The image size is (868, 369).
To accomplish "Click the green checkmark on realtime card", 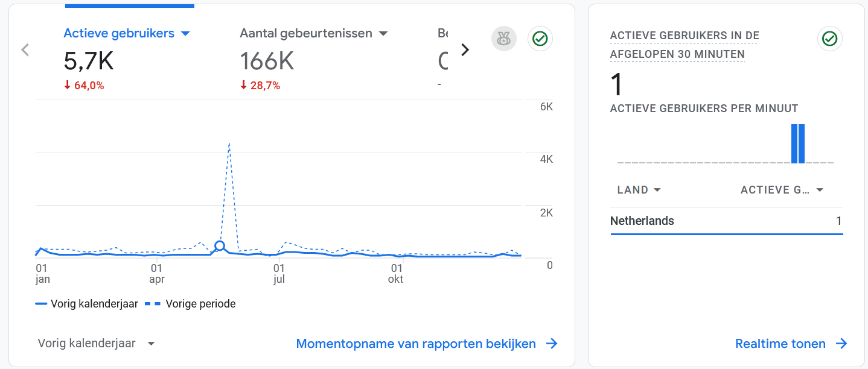I will click(x=830, y=39).
